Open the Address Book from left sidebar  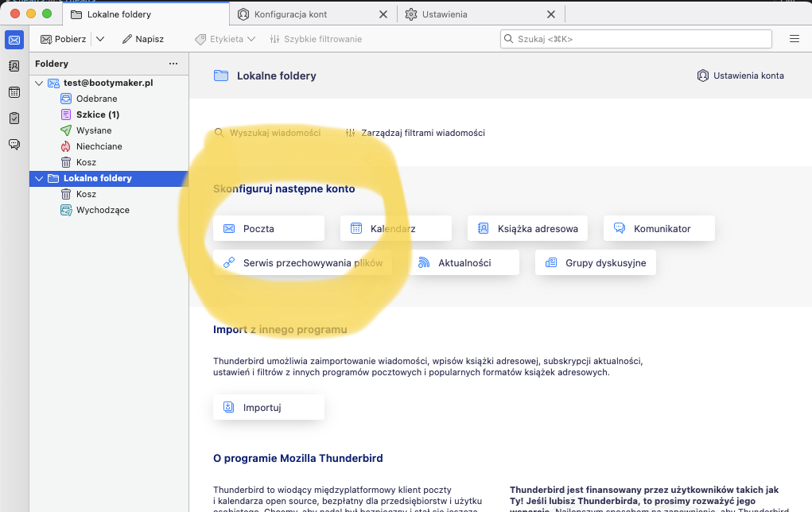(14, 66)
